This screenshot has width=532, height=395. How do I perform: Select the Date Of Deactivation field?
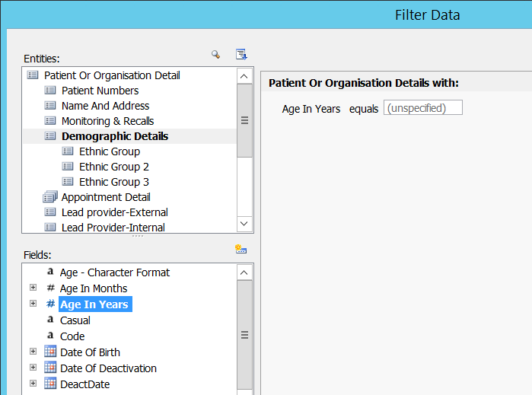tap(108, 368)
